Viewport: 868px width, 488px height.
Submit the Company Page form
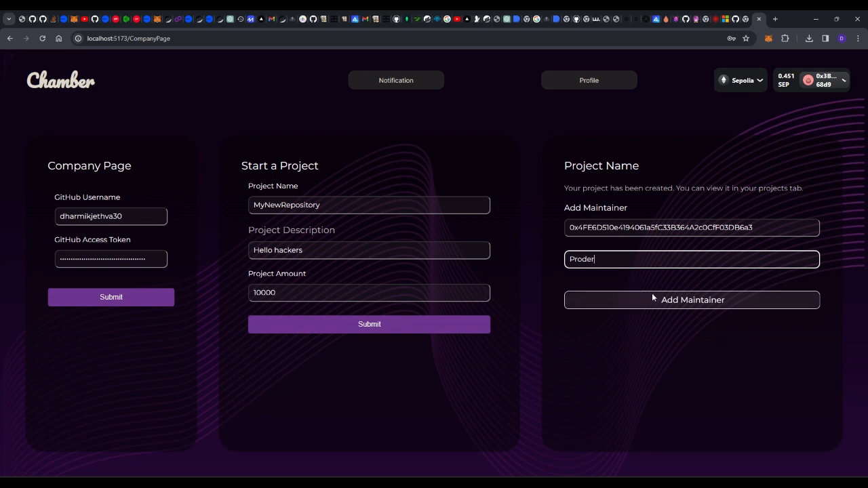[111, 297]
